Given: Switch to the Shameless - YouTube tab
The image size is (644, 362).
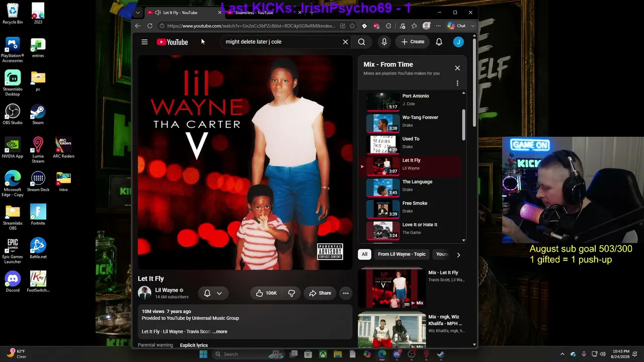Looking at the screenshot, I should 264,13.
